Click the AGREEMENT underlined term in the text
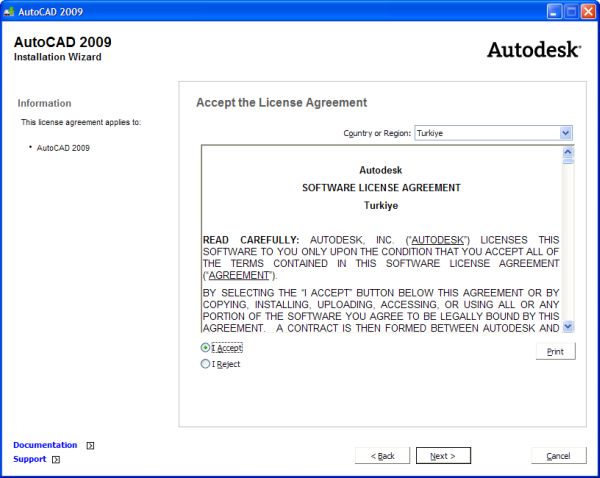600x478 pixels. click(x=239, y=275)
